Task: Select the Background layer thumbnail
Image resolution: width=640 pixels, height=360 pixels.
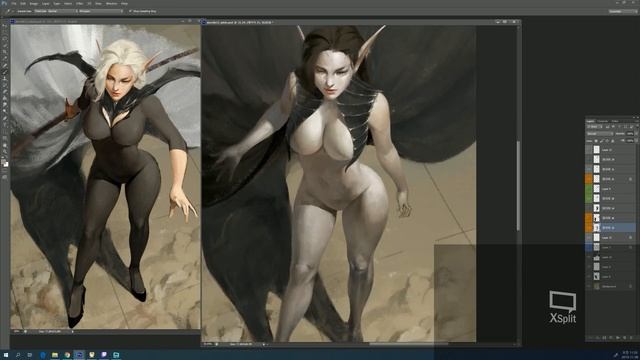Action: (x=596, y=286)
